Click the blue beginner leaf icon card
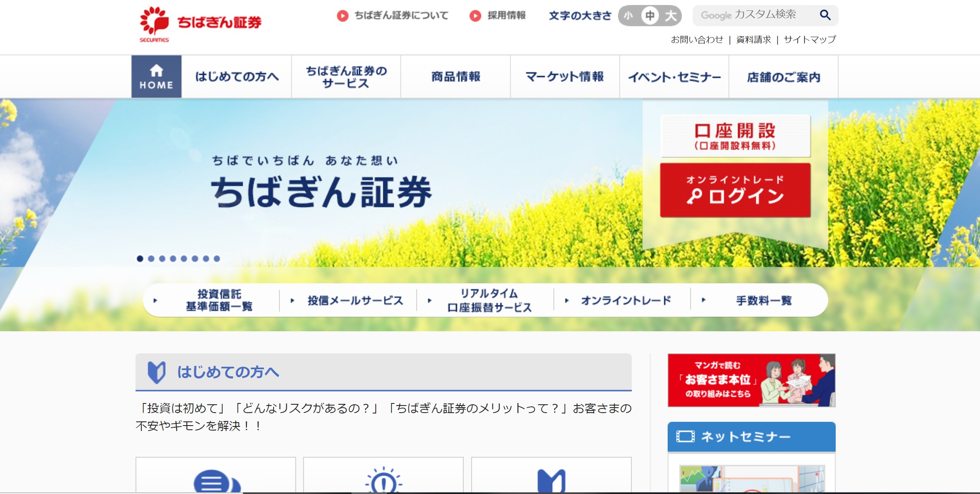Image resolution: width=980 pixels, height=494 pixels. tap(551, 475)
